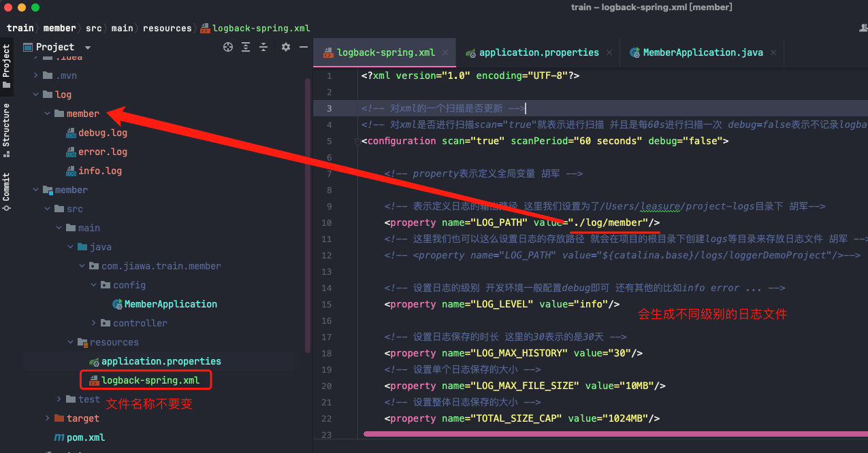Image resolution: width=868 pixels, height=453 pixels.
Task: Click logback-spring.xml in breadcrumb path
Action: coord(256,28)
